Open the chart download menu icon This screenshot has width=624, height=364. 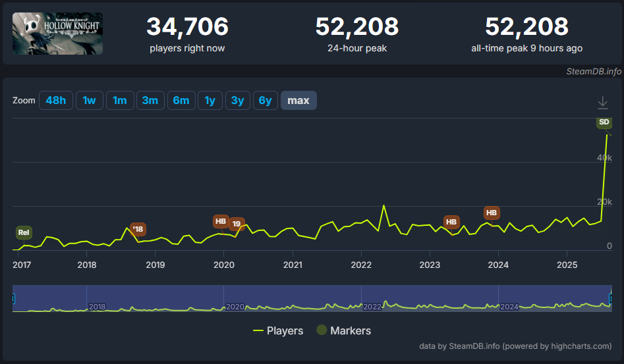click(x=602, y=103)
